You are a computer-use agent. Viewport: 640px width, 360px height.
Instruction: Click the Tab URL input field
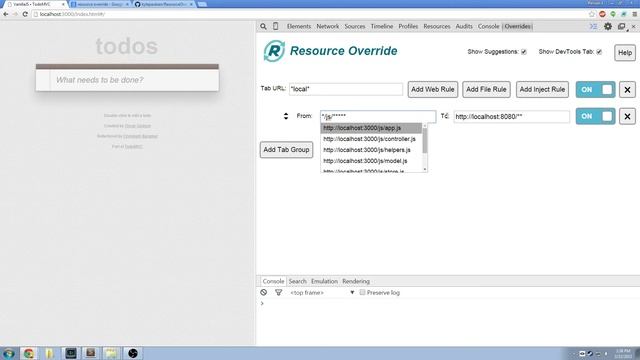click(x=346, y=89)
